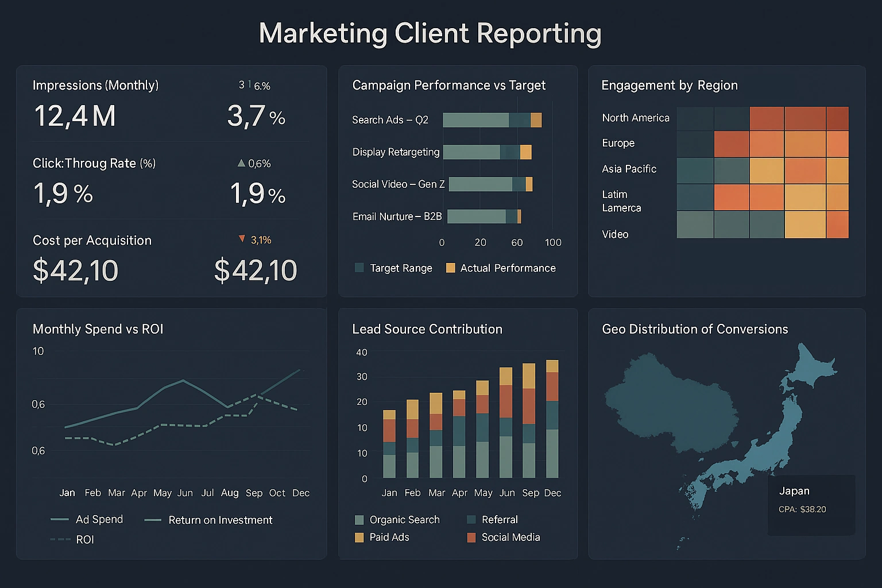Click the Social Media legend icon

tap(471, 537)
